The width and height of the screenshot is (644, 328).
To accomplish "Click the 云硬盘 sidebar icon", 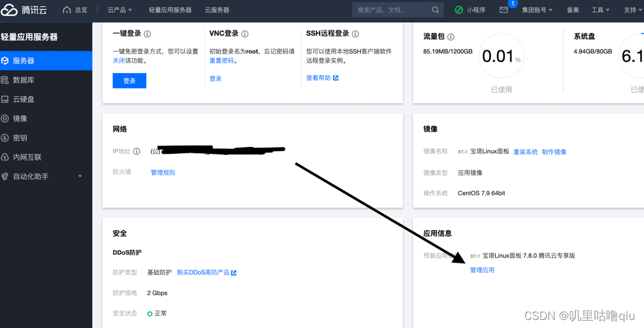I will (x=5, y=99).
